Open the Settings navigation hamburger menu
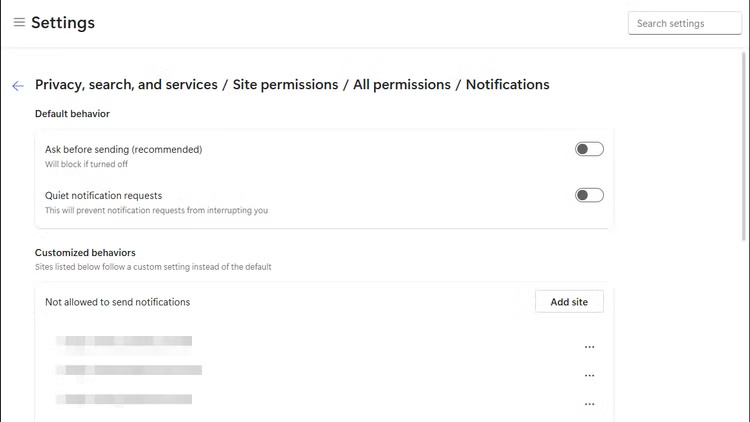 [19, 22]
